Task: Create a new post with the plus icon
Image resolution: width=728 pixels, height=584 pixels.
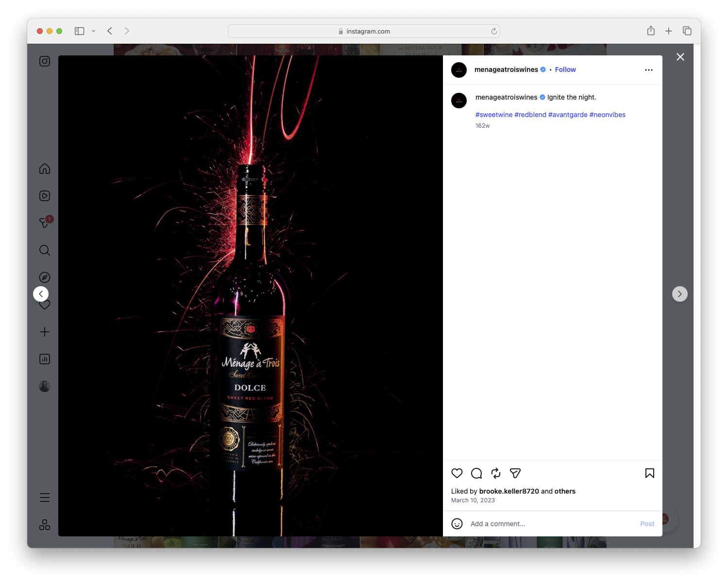Action: [x=44, y=331]
